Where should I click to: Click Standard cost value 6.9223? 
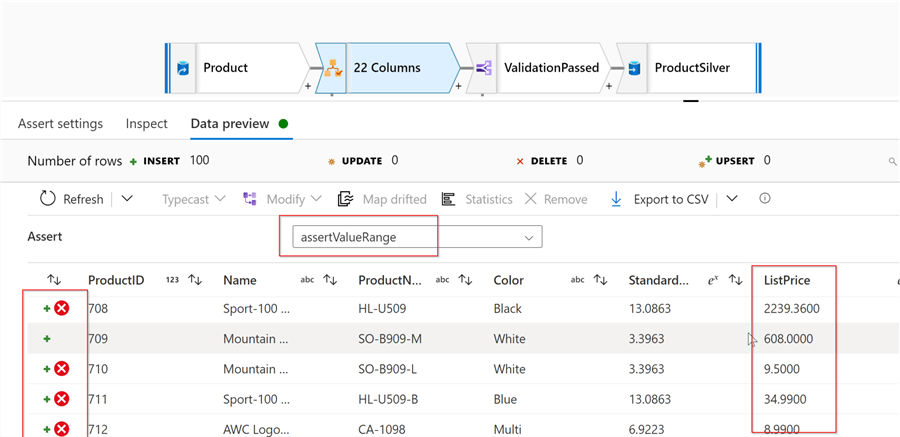click(x=646, y=429)
